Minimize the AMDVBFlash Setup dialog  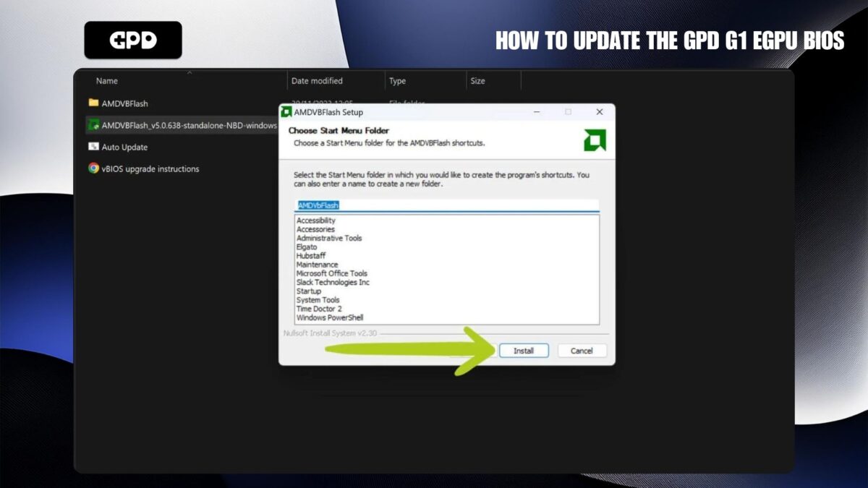pos(537,112)
